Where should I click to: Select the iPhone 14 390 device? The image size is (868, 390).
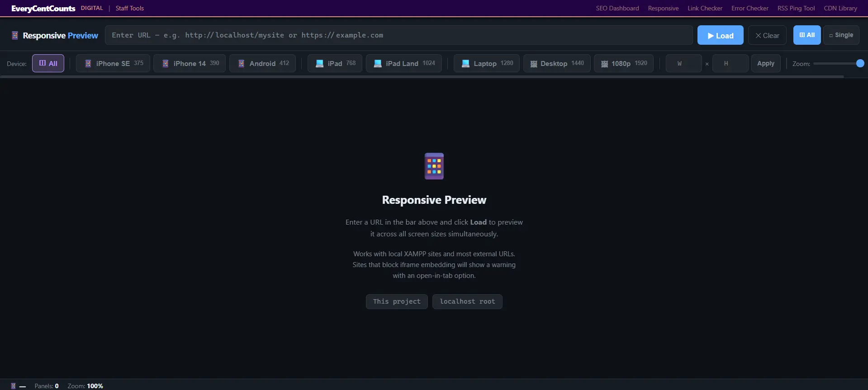click(x=189, y=63)
